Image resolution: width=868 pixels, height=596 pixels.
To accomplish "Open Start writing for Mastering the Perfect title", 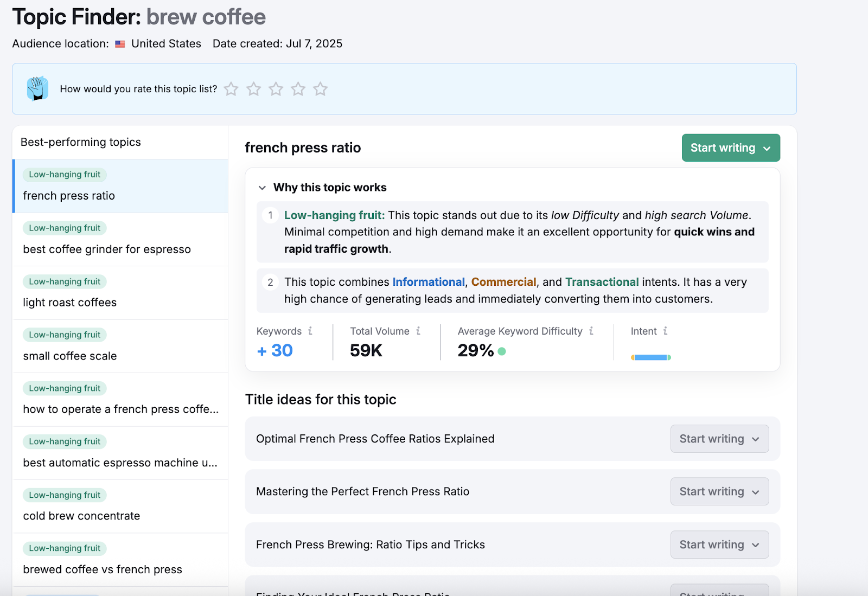I will coord(719,491).
